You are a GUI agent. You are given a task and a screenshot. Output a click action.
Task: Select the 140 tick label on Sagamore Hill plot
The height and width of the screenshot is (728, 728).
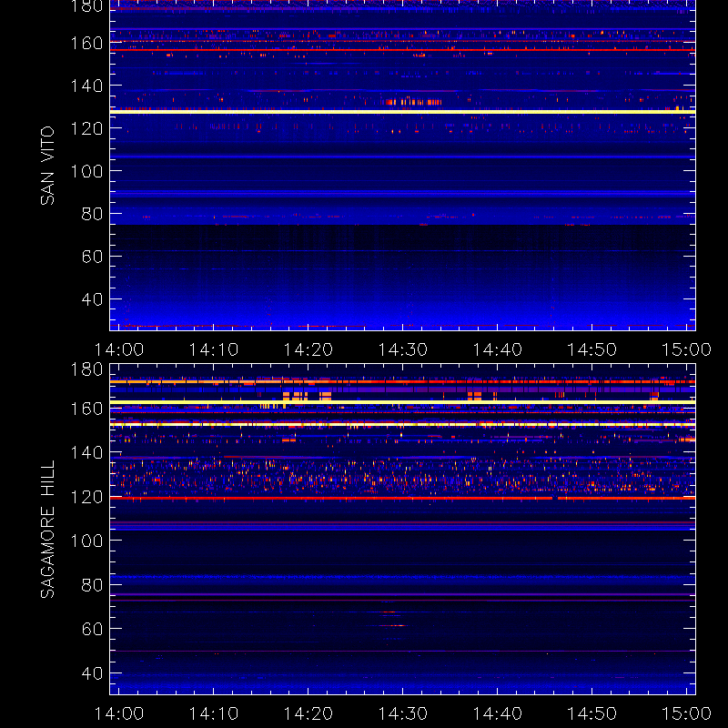[86, 452]
